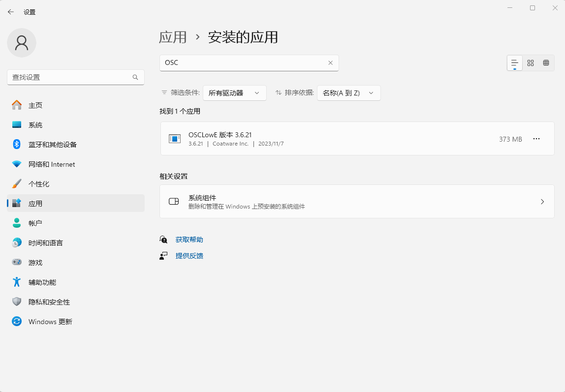
Task: Click the 获取帮助 link
Action: (x=189, y=240)
